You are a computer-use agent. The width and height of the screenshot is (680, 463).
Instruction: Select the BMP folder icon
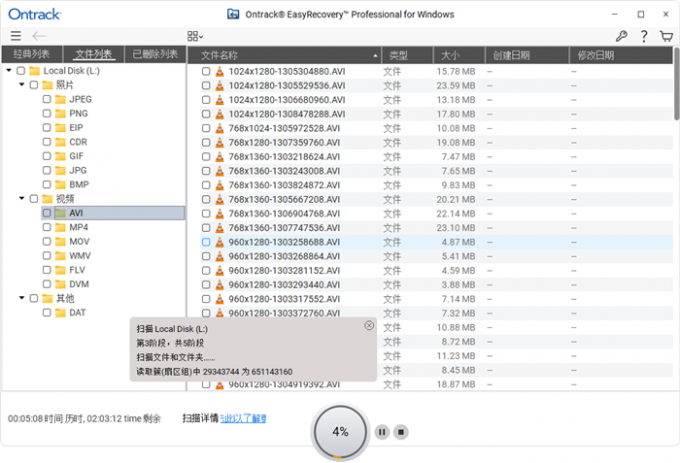click(60, 185)
